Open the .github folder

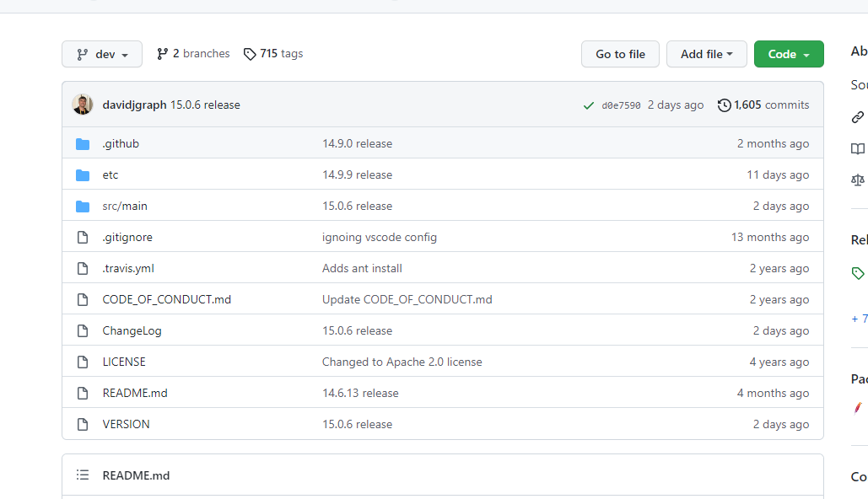(x=121, y=144)
